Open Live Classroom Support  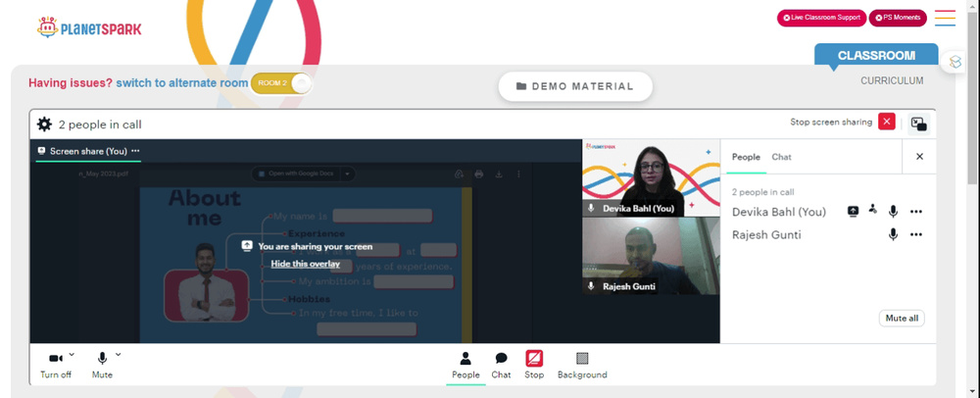[x=821, y=18]
